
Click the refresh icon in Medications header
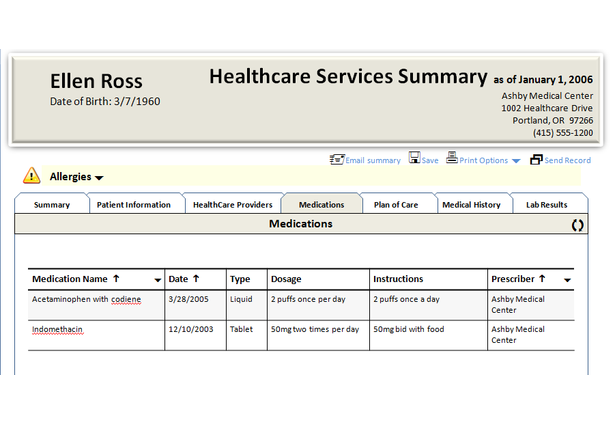coord(577,225)
